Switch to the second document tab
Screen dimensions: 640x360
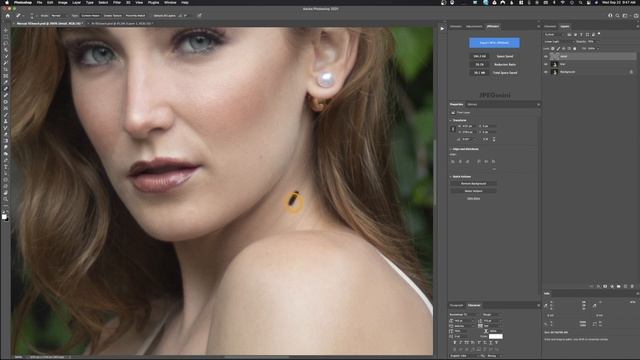122,24
